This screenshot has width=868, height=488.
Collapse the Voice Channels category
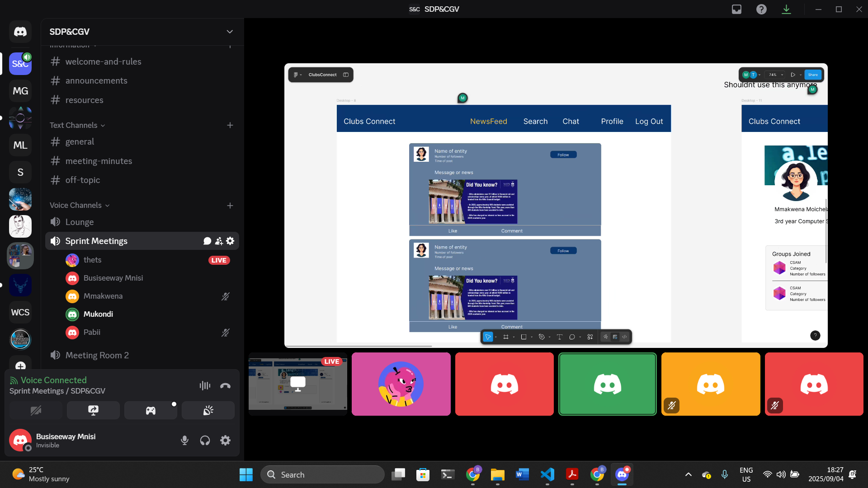[79, 205]
